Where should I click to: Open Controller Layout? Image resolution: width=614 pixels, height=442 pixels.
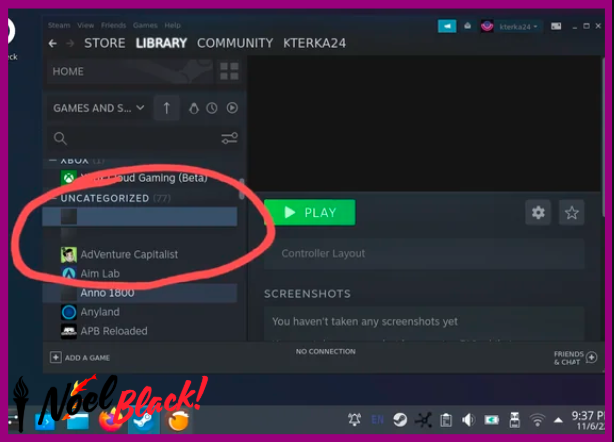click(x=424, y=254)
